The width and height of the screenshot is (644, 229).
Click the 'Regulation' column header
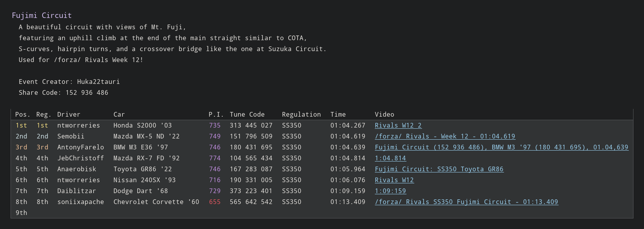302,114
